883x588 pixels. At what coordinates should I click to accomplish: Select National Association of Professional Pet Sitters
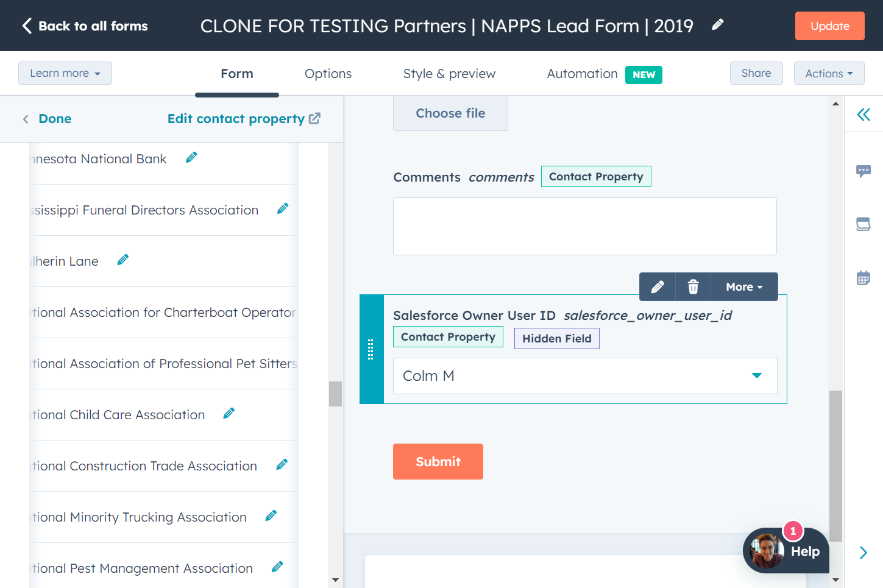pos(163,364)
